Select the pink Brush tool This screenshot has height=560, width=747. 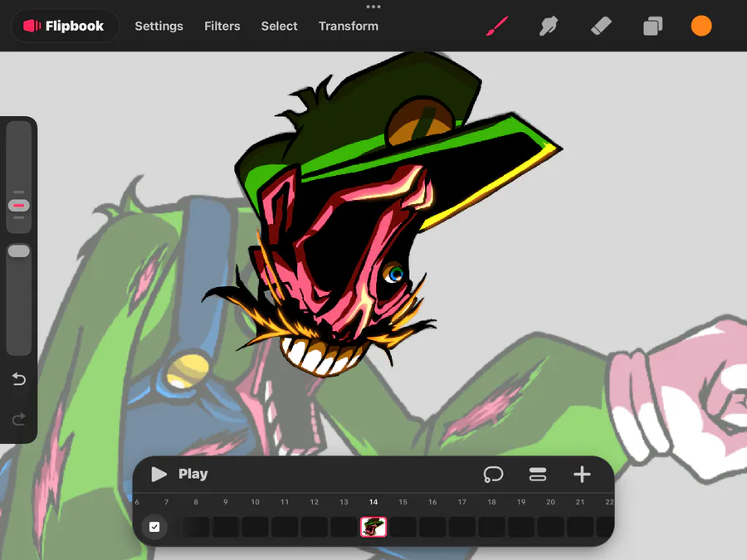coord(497,26)
